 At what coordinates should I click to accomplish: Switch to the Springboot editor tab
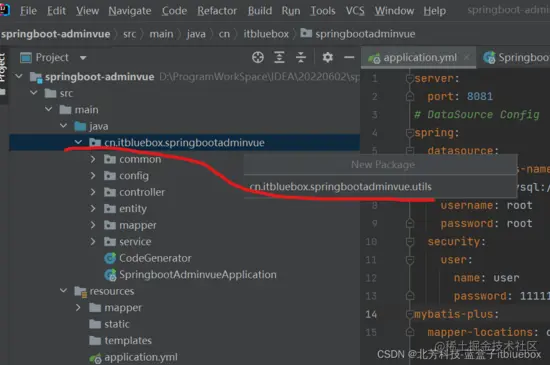516,58
